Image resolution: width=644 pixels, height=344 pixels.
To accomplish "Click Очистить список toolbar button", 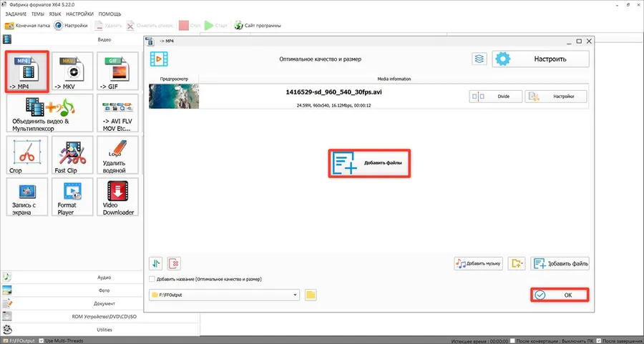I will click(150, 26).
